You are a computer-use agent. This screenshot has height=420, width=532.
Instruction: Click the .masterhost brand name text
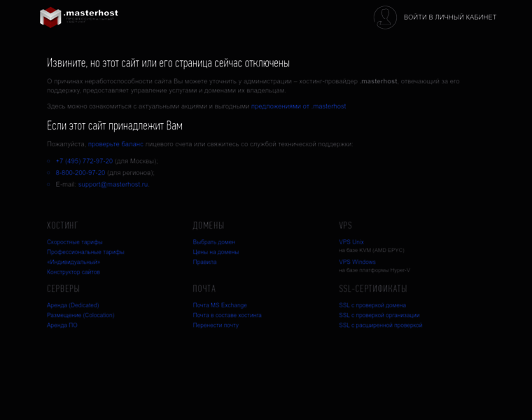point(91,13)
